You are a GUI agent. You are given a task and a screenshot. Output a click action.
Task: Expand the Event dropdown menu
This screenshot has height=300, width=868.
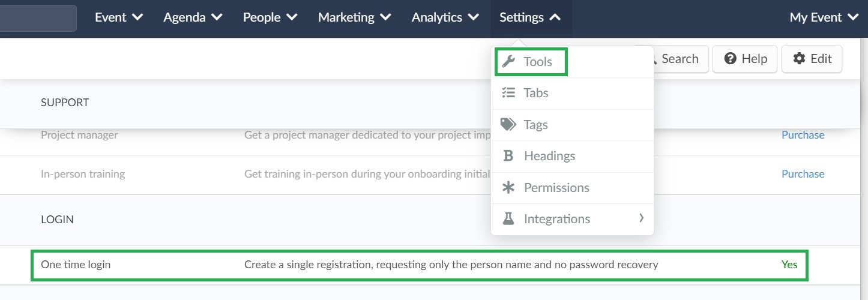tap(119, 17)
